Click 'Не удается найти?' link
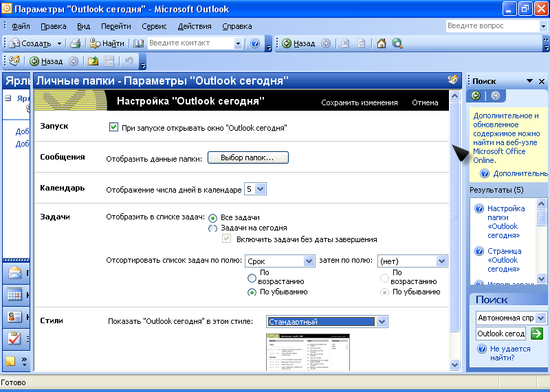 (510, 353)
